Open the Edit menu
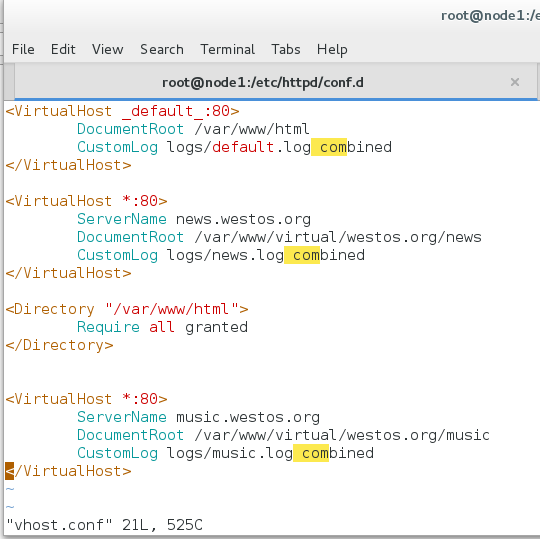 tap(63, 49)
